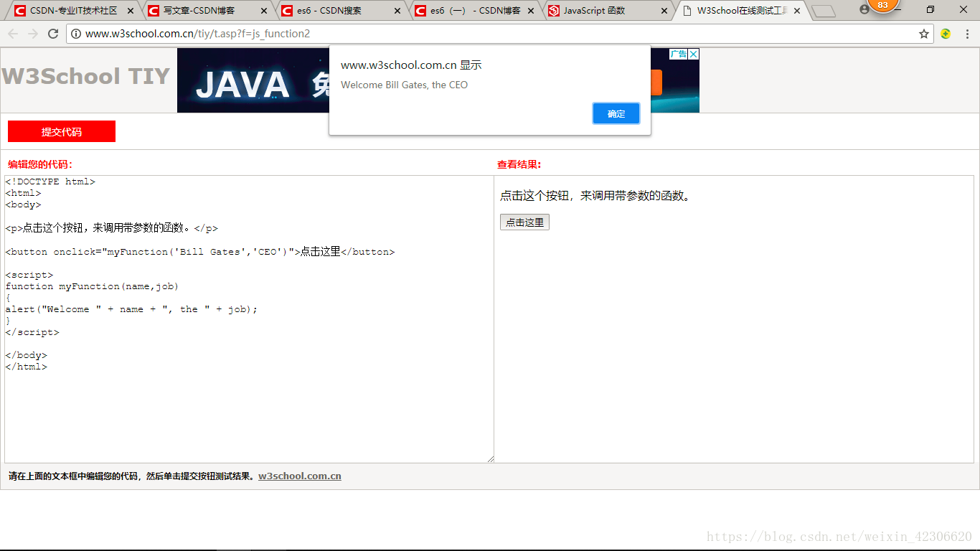Click the closing </html> tag line
Screen dimensions: 980x551
[26, 367]
